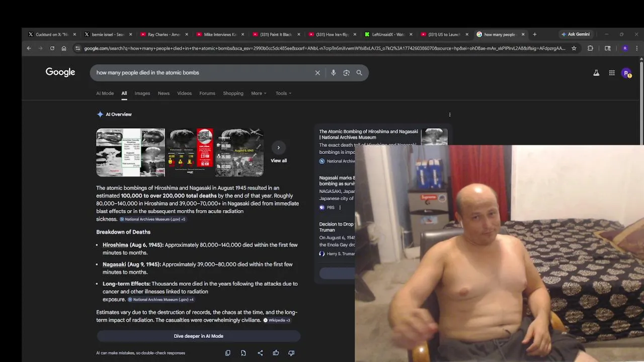Switch to Images results tab
This screenshot has height=362, width=644.
pyautogui.click(x=142, y=94)
